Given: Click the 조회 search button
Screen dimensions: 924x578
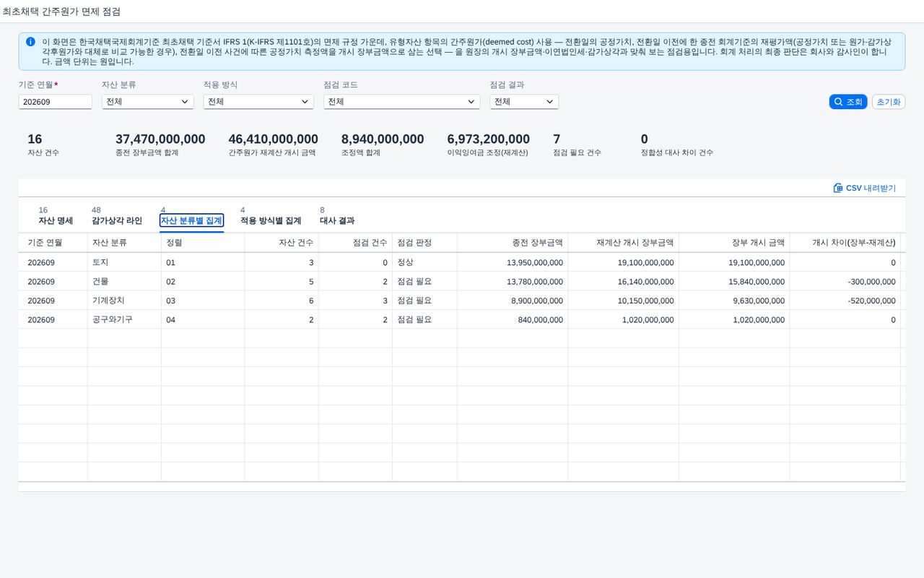Looking at the screenshot, I should (847, 102).
